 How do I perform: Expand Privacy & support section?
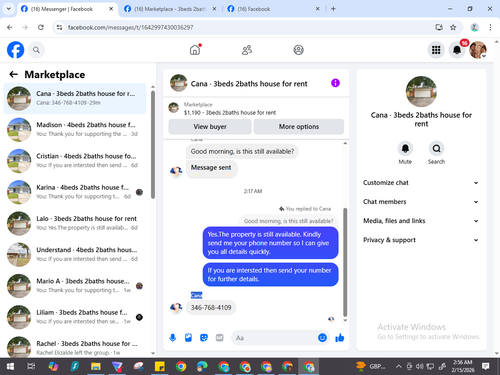(421, 240)
